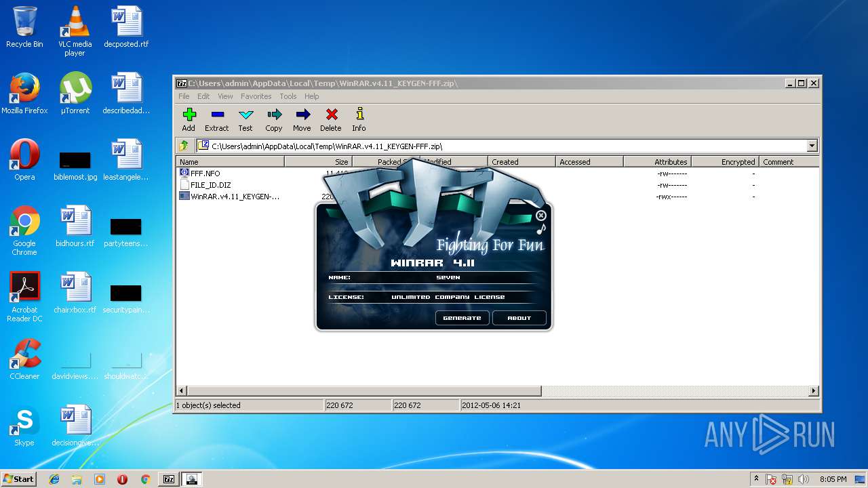Open Opera desktop shortcut
This screenshot has width=868, height=488.
point(24,160)
